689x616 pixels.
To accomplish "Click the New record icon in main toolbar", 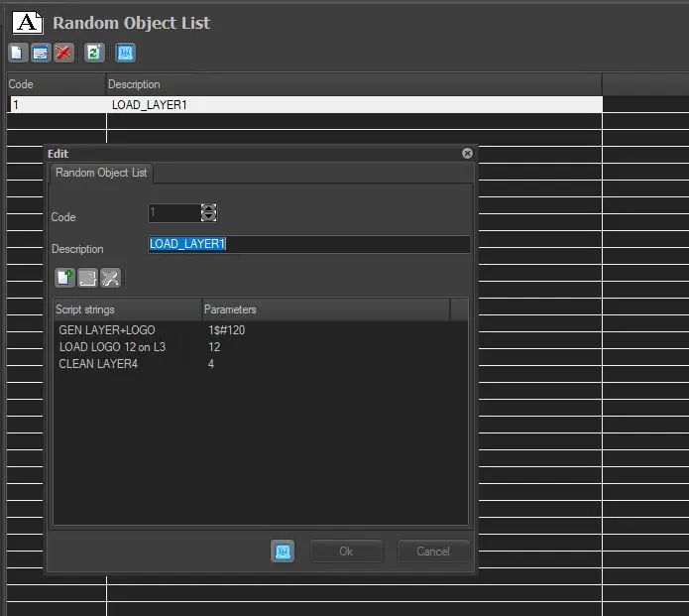I will tap(18, 54).
